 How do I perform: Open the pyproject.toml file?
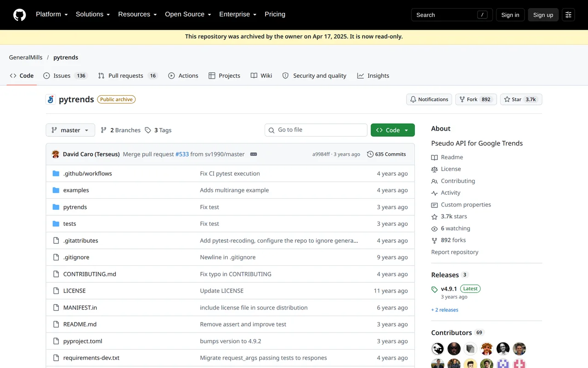(x=83, y=341)
